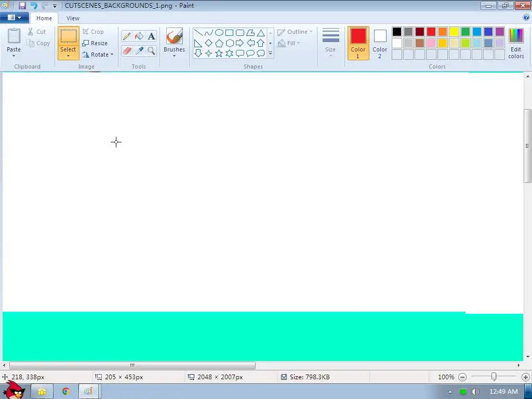This screenshot has height=399, width=532.
Task: Click the zoom out minus button
Action: click(x=462, y=377)
